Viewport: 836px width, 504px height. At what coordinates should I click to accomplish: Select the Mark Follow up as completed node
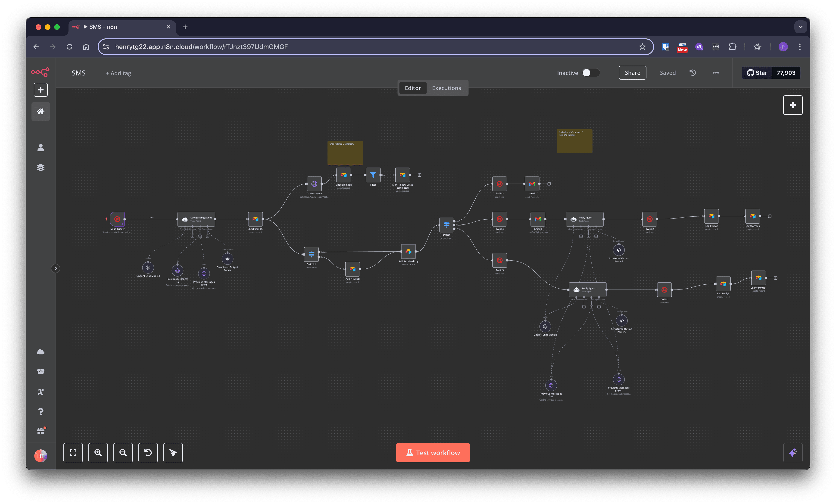[x=402, y=175]
